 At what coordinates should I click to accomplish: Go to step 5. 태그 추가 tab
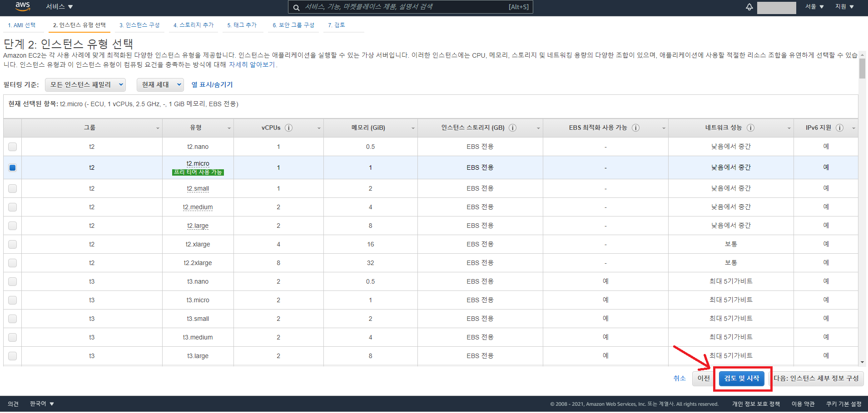point(242,25)
